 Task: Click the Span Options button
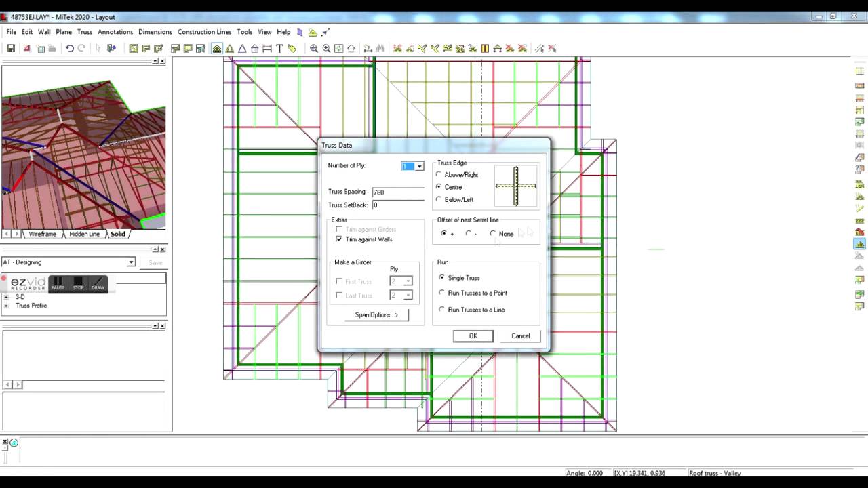point(376,314)
